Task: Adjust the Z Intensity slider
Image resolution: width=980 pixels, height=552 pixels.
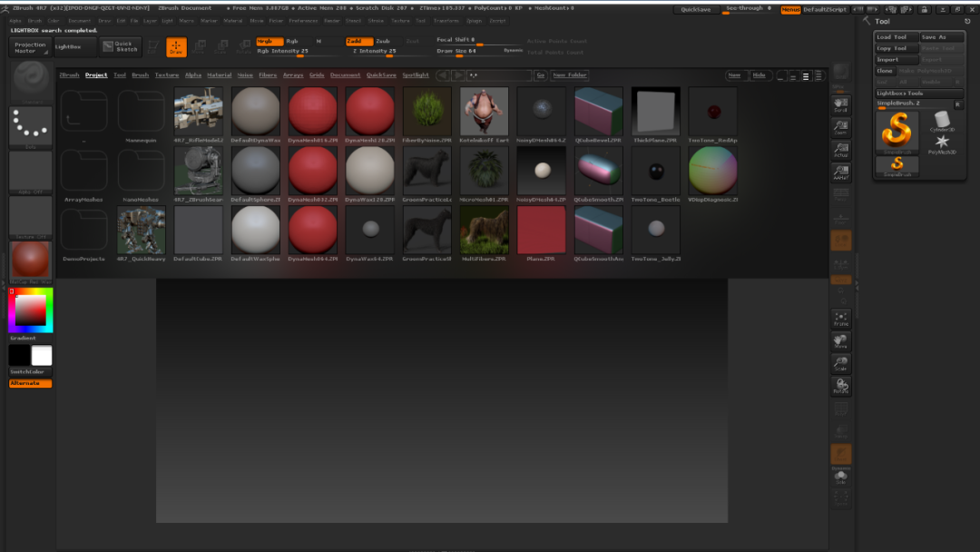Action: pyautogui.click(x=387, y=51)
